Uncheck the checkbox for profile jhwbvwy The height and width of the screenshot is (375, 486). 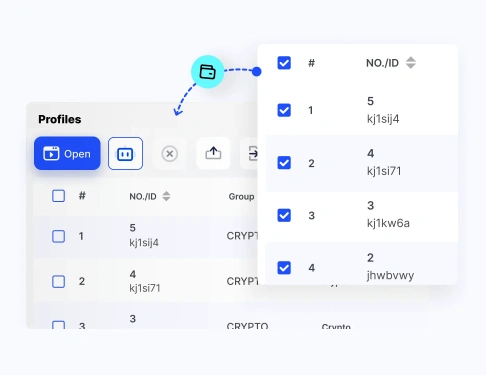[284, 267]
